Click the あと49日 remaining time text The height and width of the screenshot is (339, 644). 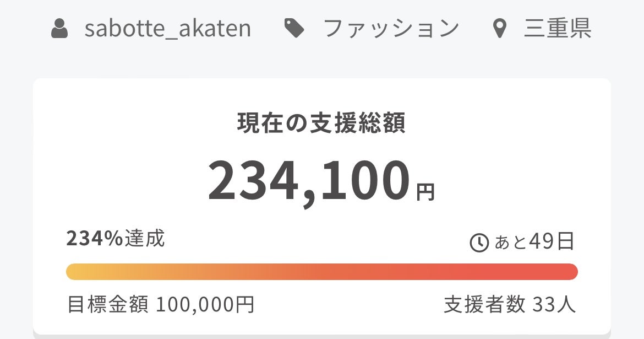coord(534,241)
